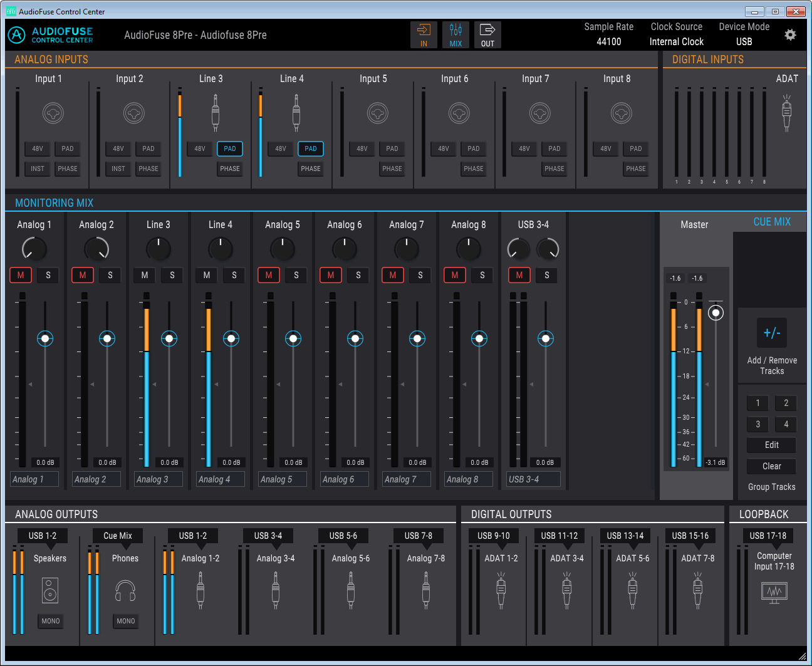This screenshot has height=666, width=812.
Task: Click the ADAT 7-8 optical output icon
Action: pos(698,590)
